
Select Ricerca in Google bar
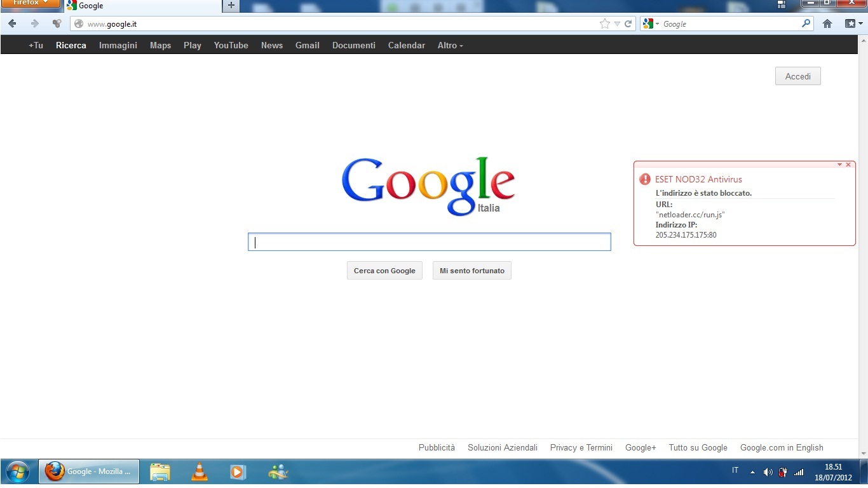click(71, 45)
